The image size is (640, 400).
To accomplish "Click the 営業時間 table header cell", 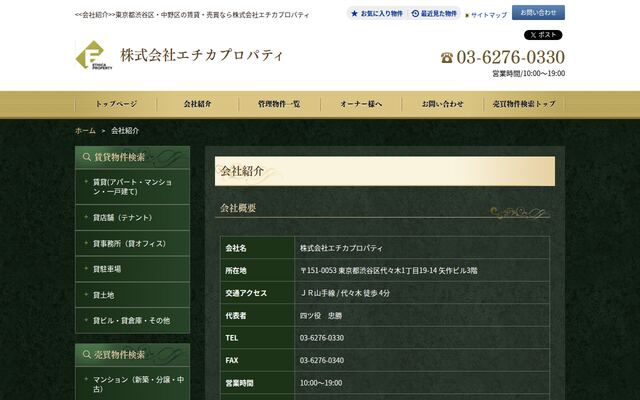I will pos(258,382).
